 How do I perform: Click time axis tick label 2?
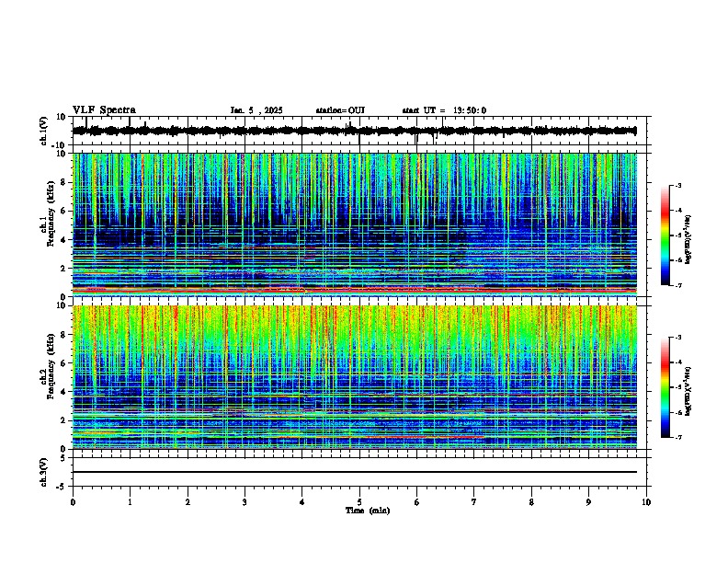click(188, 502)
